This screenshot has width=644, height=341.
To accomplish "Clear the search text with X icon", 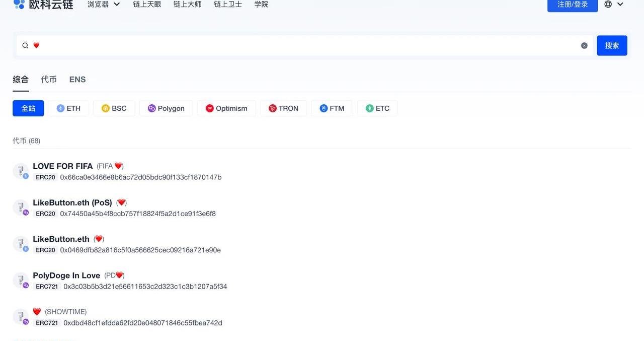I will pyautogui.click(x=584, y=46).
